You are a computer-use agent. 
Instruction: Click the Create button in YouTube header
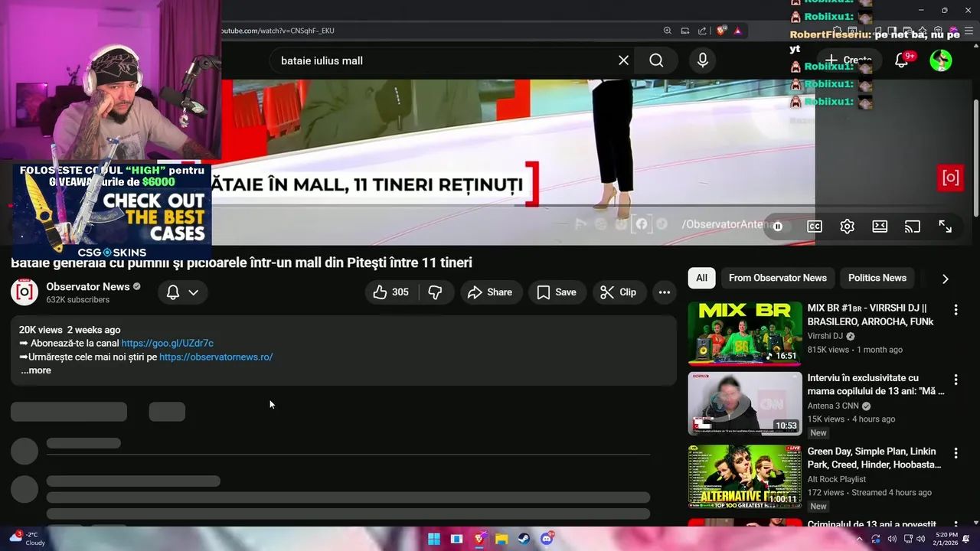pyautogui.click(x=848, y=60)
